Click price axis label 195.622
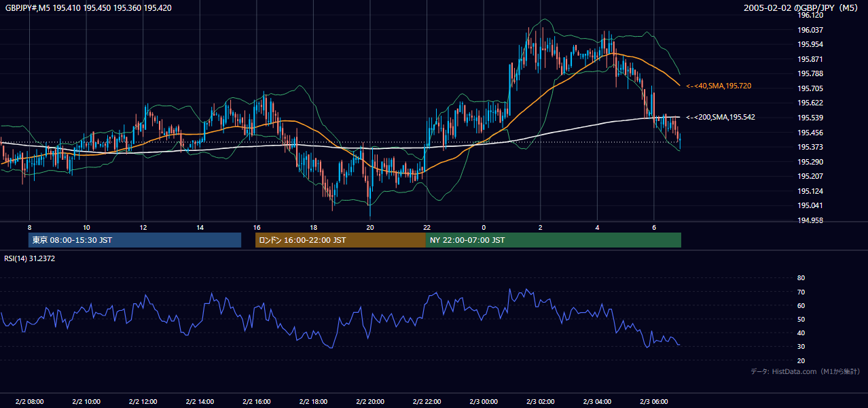The width and height of the screenshot is (868, 408). [x=810, y=103]
